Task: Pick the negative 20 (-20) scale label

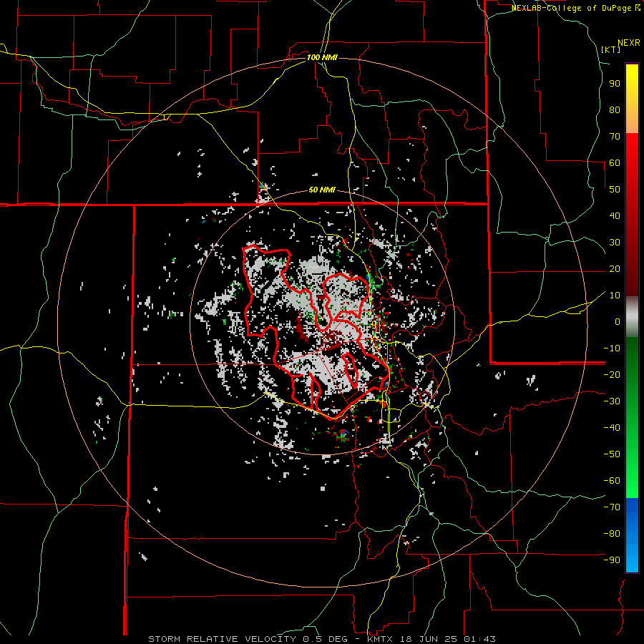Action: [612, 374]
